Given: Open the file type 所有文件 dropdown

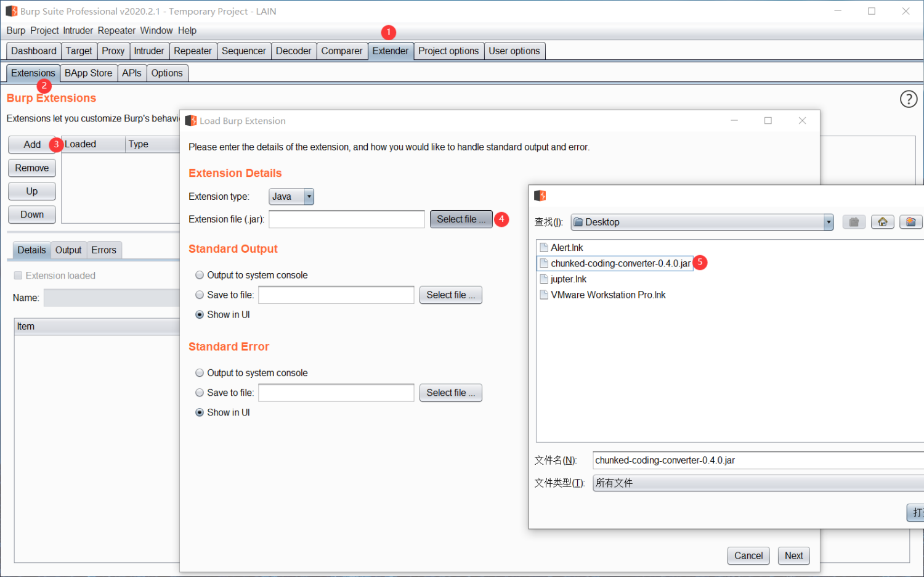Looking at the screenshot, I should click(x=758, y=483).
